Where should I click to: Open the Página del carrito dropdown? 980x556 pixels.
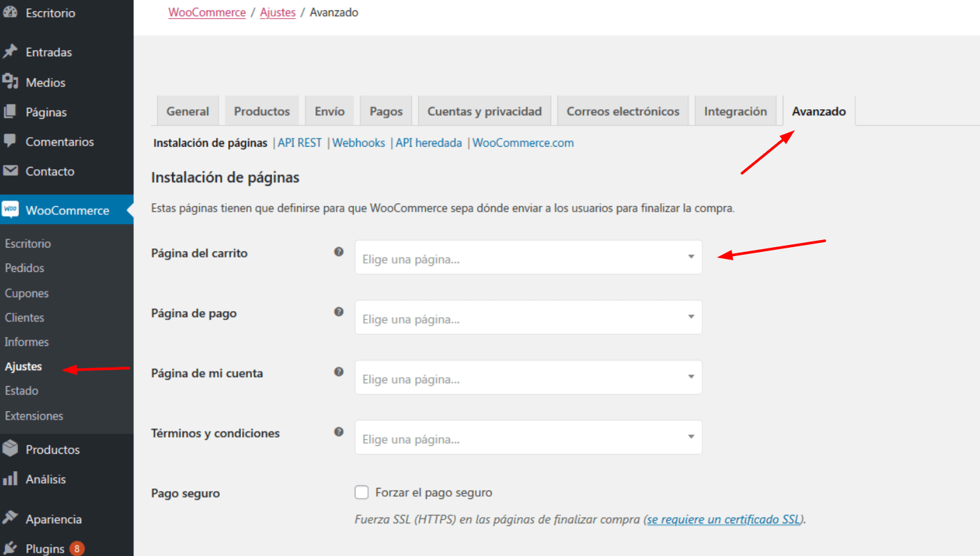pyautogui.click(x=528, y=257)
